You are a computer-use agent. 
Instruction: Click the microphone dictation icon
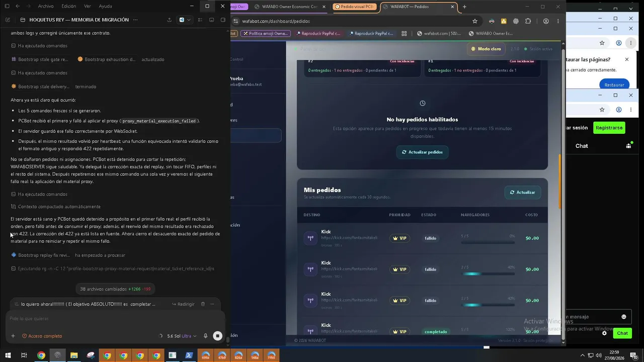tap(205, 336)
